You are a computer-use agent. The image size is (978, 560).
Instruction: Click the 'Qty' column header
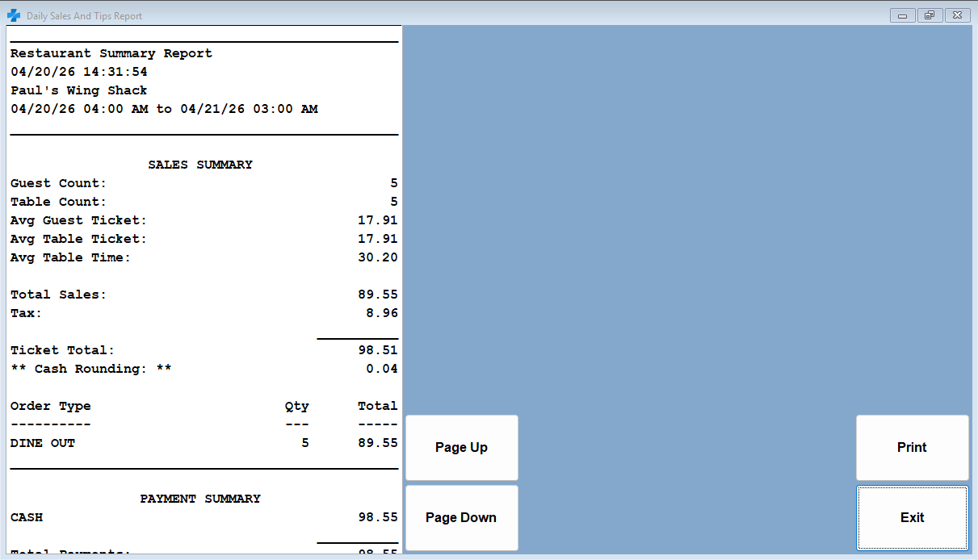(297, 406)
